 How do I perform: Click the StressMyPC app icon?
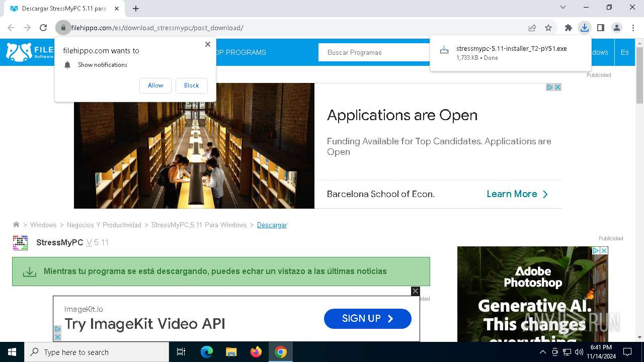(x=20, y=243)
